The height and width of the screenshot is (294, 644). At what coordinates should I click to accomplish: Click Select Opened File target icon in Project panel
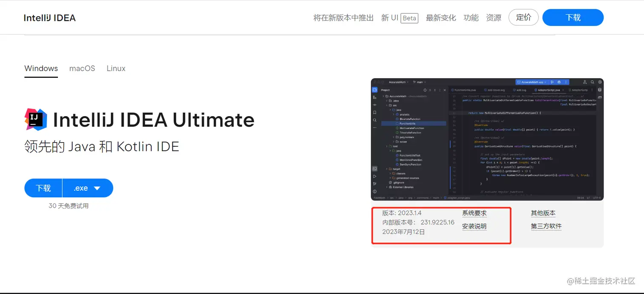(x=425, y=90)
